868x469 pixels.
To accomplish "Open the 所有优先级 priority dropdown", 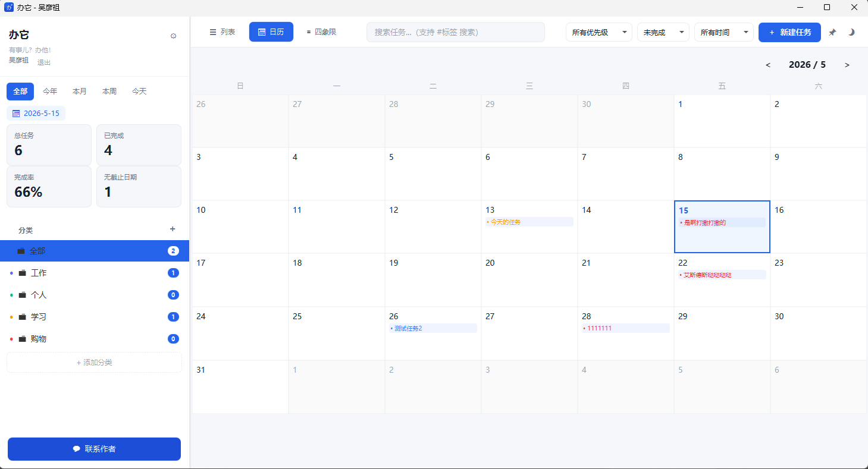I will pos(599,32).
